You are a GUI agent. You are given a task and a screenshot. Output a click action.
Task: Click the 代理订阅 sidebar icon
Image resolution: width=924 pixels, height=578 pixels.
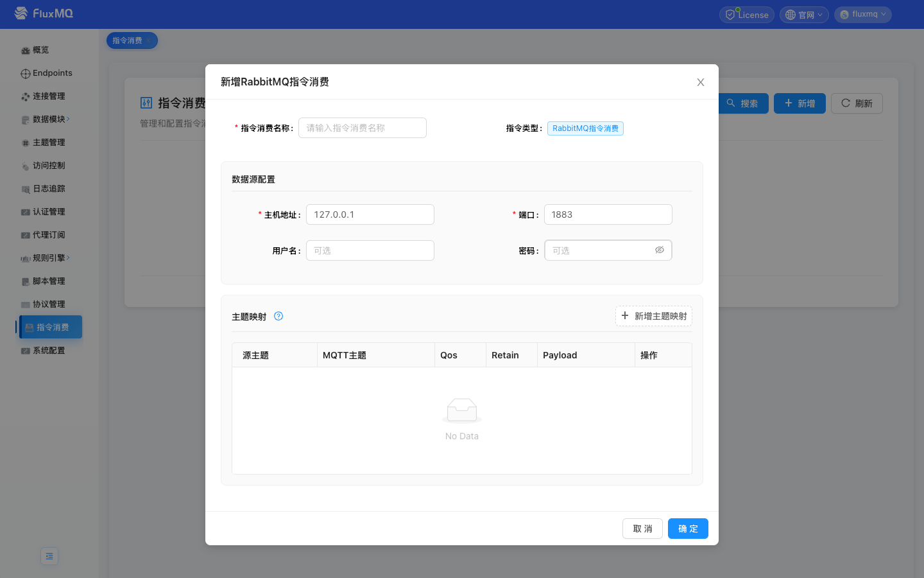(26, 235)
